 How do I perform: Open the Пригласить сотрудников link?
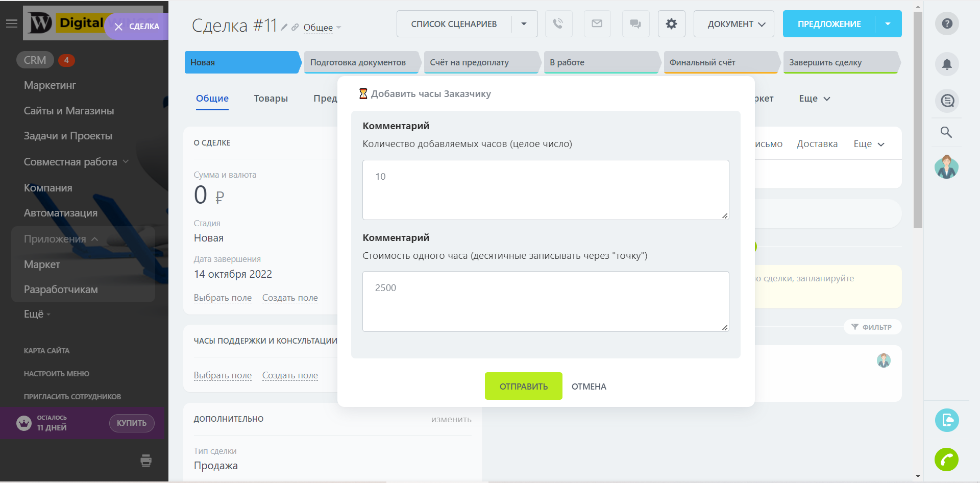pos(72,397)
